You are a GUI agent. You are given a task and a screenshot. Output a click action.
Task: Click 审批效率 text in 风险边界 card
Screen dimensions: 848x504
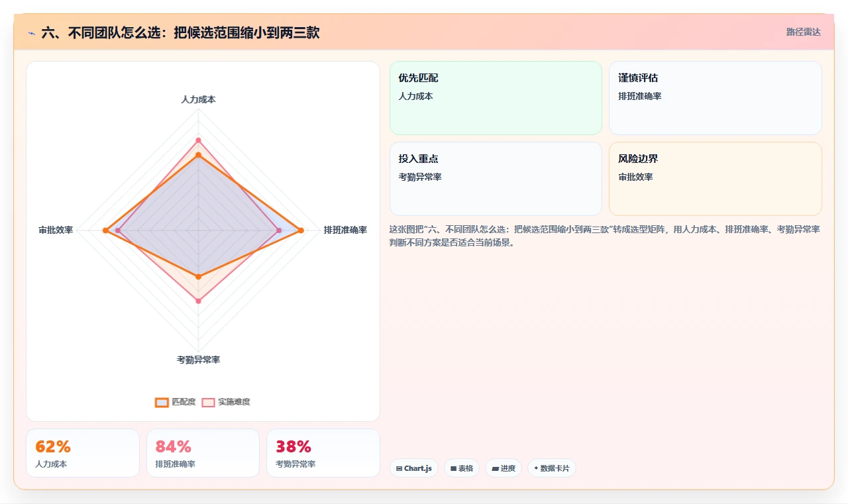pos(635,177)
